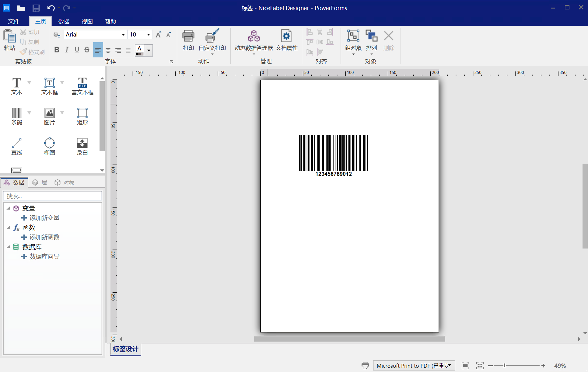Click the 排列 arrange icon

pyautogui.click(x=371, y=36)
